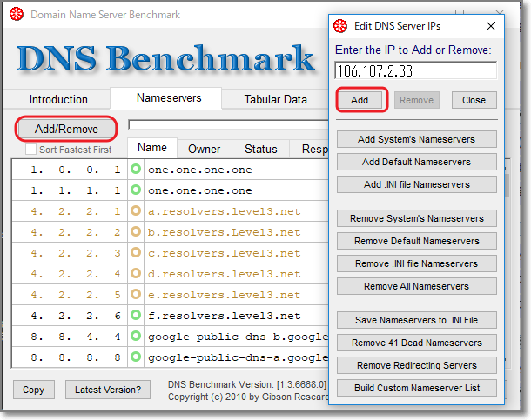Select the Owner column tab
Screen dimensions: 531x420
point(205,150)
